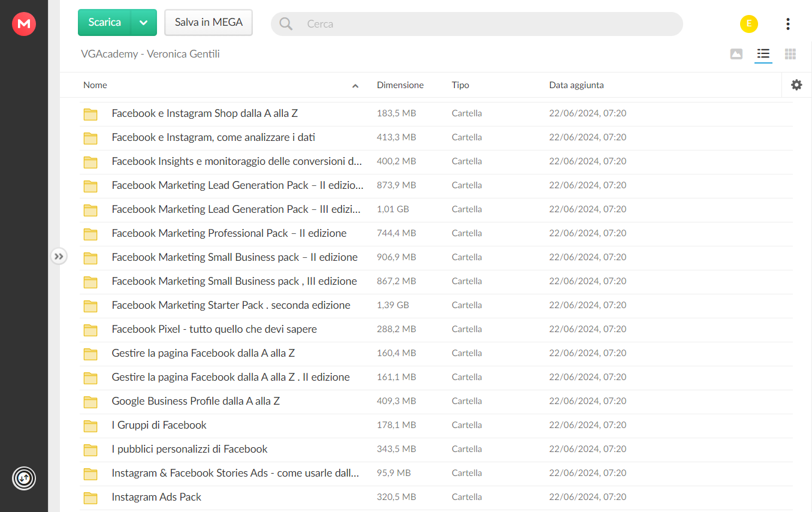Screen dimensions: 812x512
Task: Toggle the Nome column sort arrow
Action: [x=355, y=86]
